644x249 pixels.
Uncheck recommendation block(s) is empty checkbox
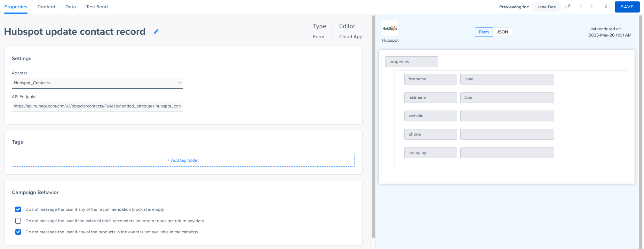(x=18, y=209)
